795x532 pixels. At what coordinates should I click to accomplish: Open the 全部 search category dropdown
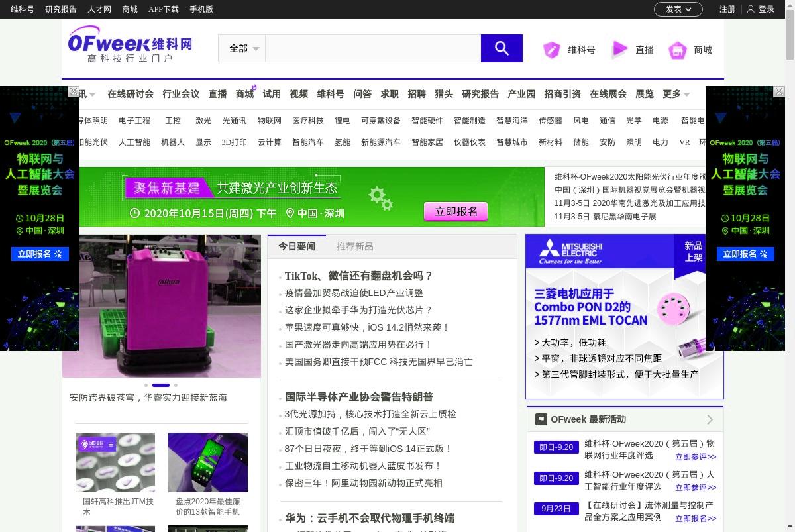coord(242,48)
